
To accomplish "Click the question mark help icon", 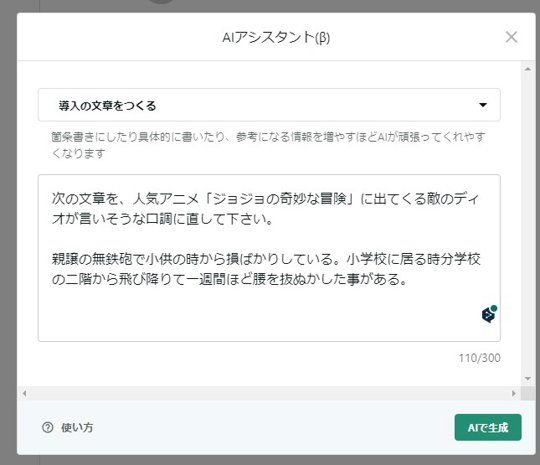I will (x=48, y=427).
